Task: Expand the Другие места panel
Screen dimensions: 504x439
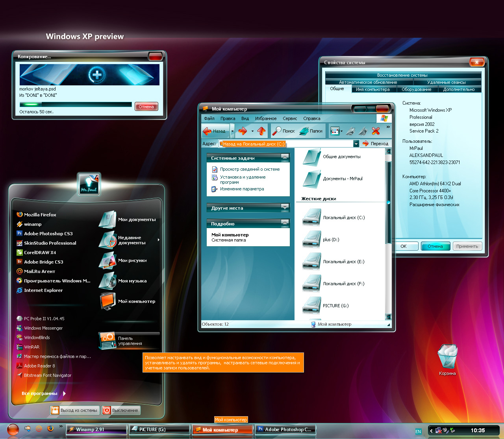Action: tap(285, 207)
